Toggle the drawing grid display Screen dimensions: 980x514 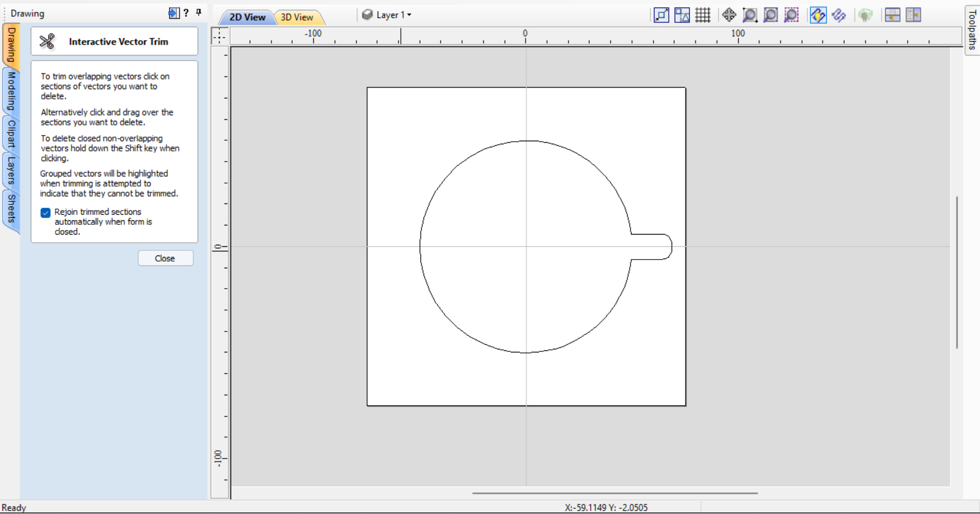[703, 15]
